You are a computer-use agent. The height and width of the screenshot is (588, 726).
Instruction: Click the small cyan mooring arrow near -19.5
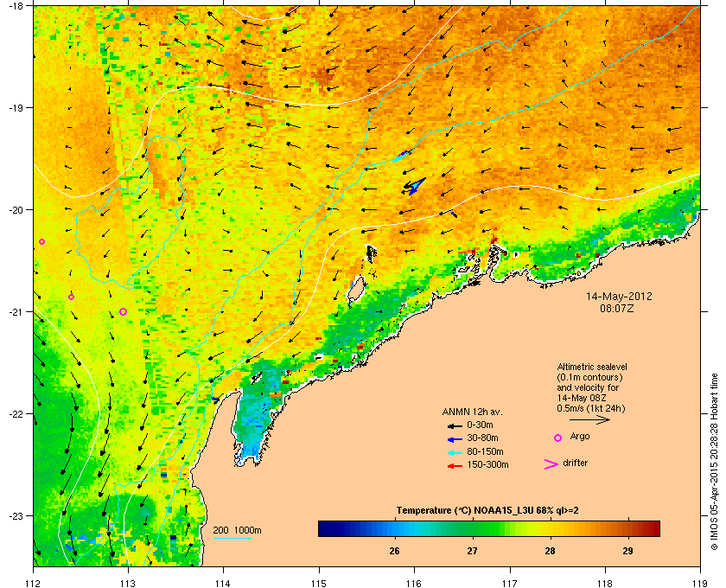402,156
